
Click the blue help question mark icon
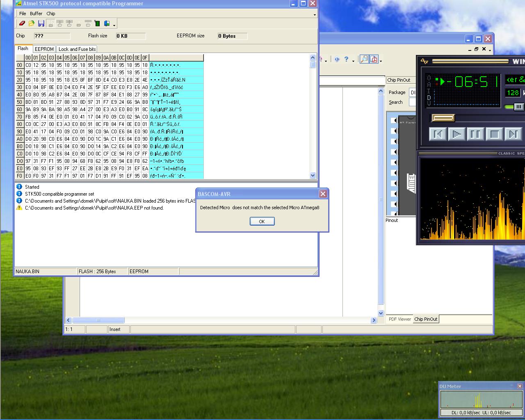tap(346, 59)
